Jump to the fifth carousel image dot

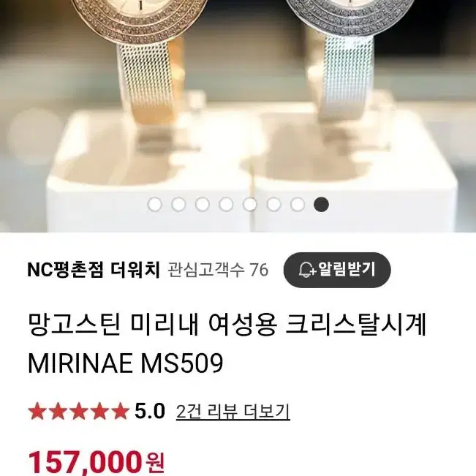pyautogui.click(x=250, y=204)
